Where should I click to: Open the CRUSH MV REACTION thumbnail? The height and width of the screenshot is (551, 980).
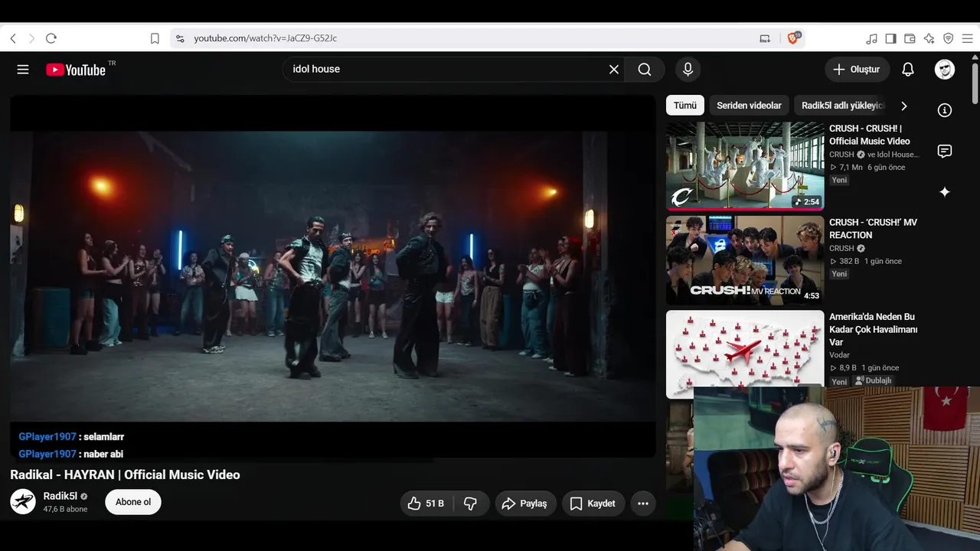click(745, 260)
